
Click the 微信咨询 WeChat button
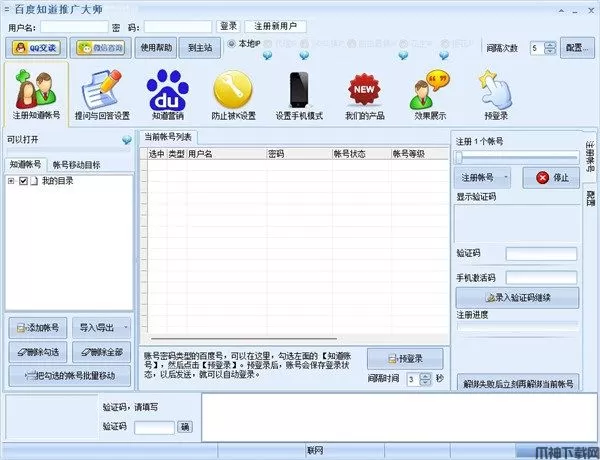point(101,48)
